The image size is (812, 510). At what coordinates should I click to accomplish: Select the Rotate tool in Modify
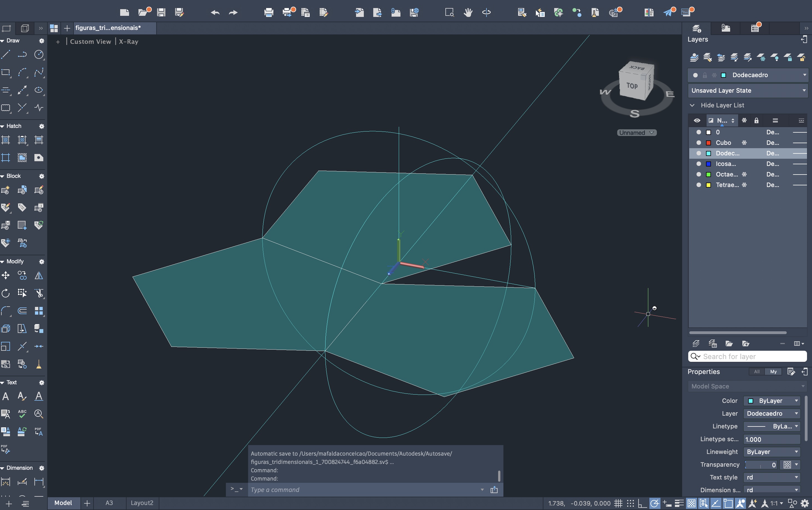6,293
